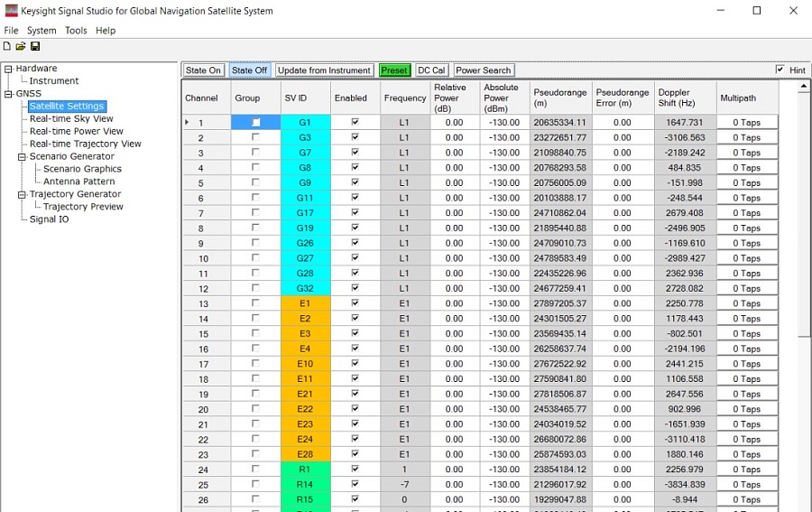
Task: Click Multipath 0 Taps for channel 1
Action: pos(746,123)
